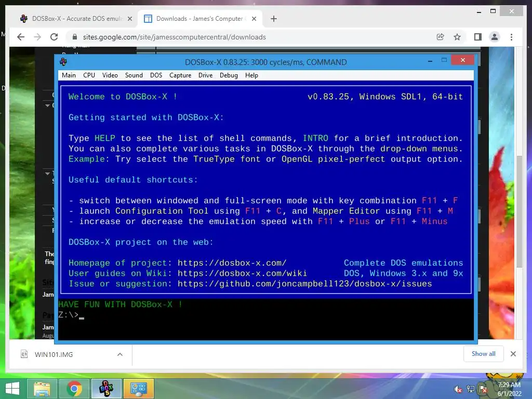The image size is (532, 399).
Task: Open the Capture menu in DOSBox-X
Action: pos(180,75)
